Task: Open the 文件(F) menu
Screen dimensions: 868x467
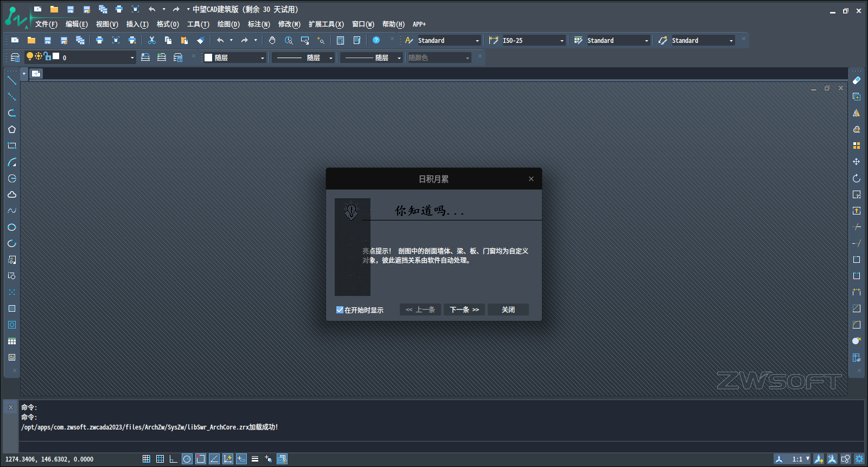Action: (46, 24)
